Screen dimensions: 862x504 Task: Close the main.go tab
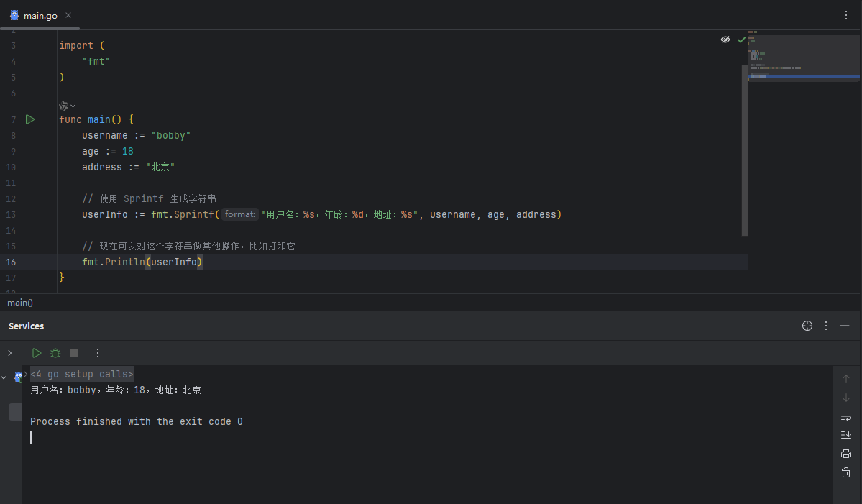coord(68,15)
